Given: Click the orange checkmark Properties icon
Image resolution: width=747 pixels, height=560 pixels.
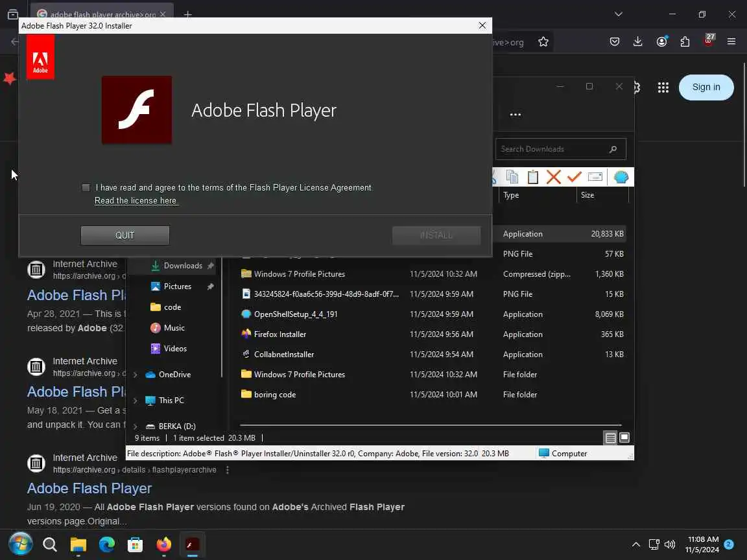Looking at the screenshot, I should (574, 177).
